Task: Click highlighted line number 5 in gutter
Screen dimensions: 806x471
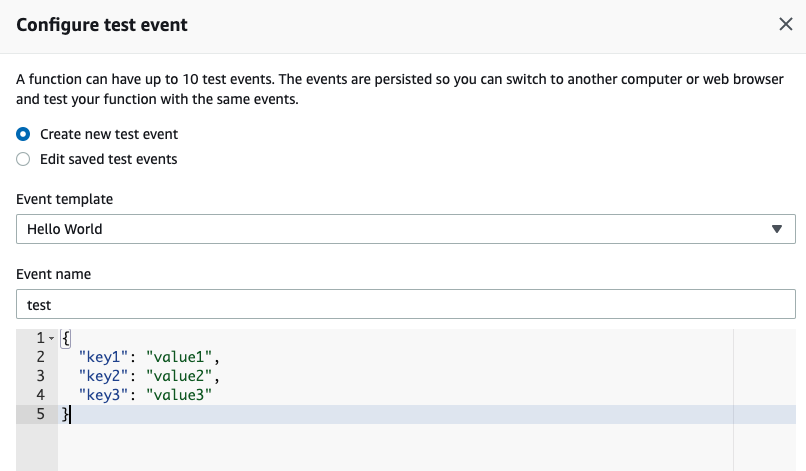Action: coord(41,414)
